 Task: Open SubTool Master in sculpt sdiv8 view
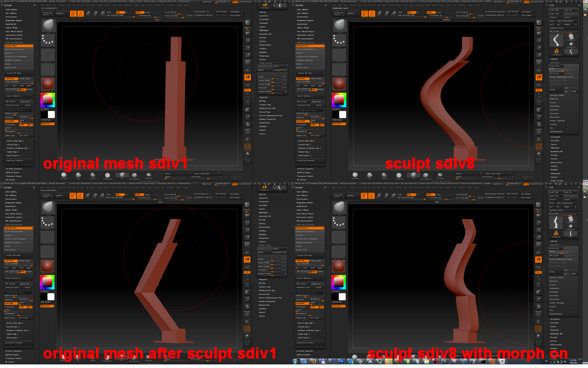303,172
